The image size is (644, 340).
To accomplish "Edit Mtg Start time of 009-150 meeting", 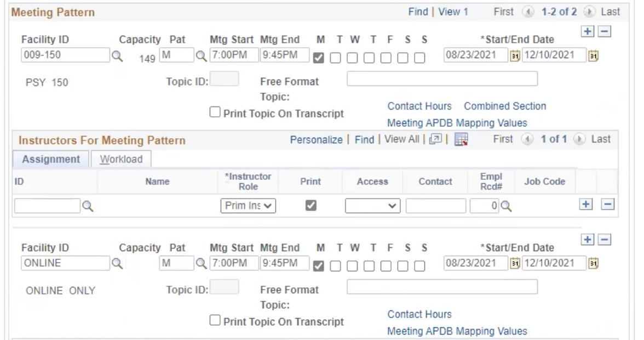I will 234,55.
